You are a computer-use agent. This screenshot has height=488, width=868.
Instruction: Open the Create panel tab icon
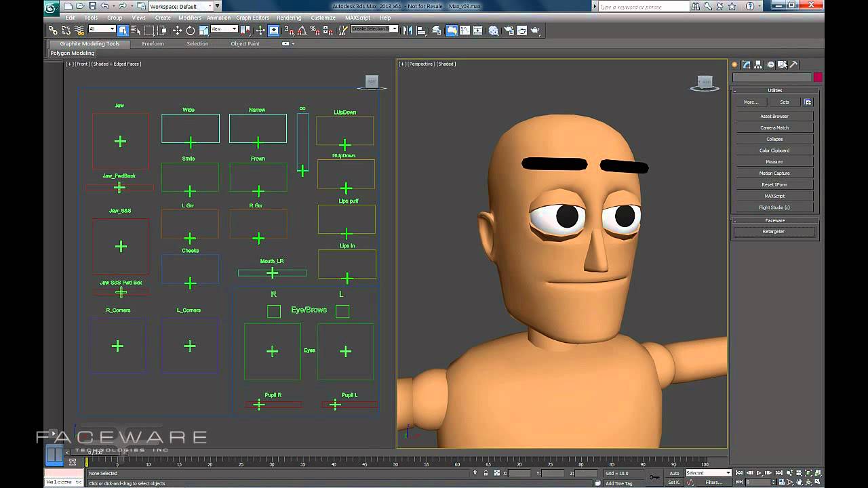click(x=734, y=64)
